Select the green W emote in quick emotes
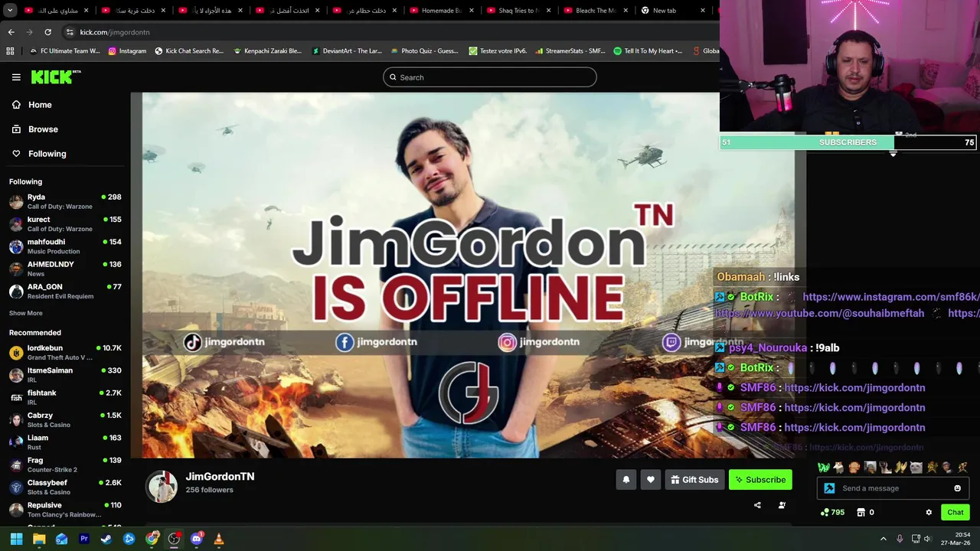The height and width of the screenshot is (551, 980). point(824,468)
